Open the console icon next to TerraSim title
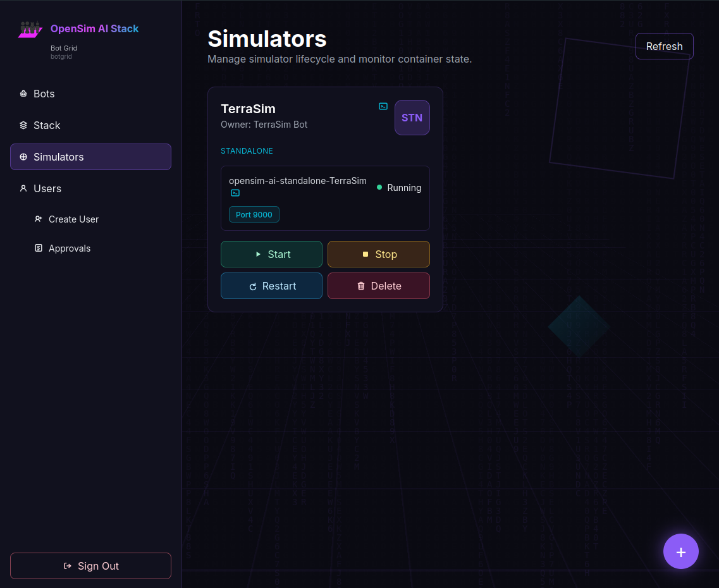719x588 pixels. point(383,106)
